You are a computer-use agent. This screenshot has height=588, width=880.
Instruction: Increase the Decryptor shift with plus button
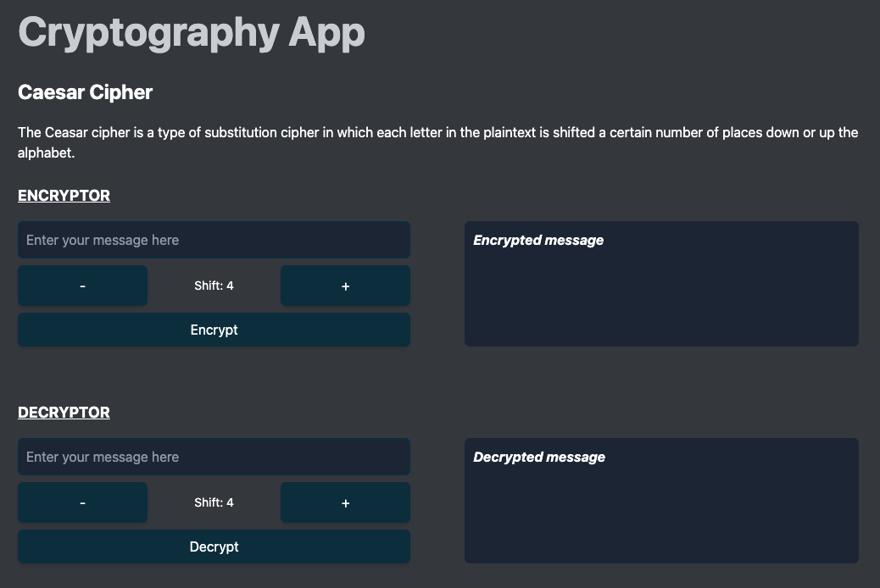tap(345, 502)
